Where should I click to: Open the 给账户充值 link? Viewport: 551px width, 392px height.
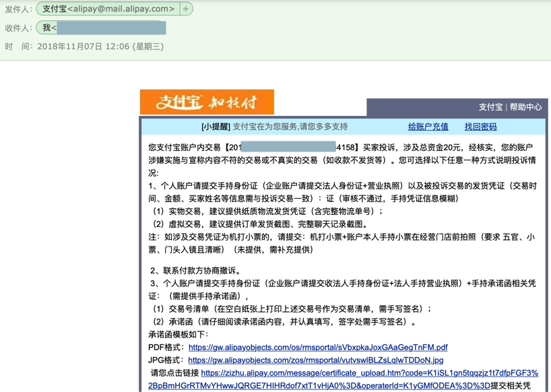pos(428,127)
